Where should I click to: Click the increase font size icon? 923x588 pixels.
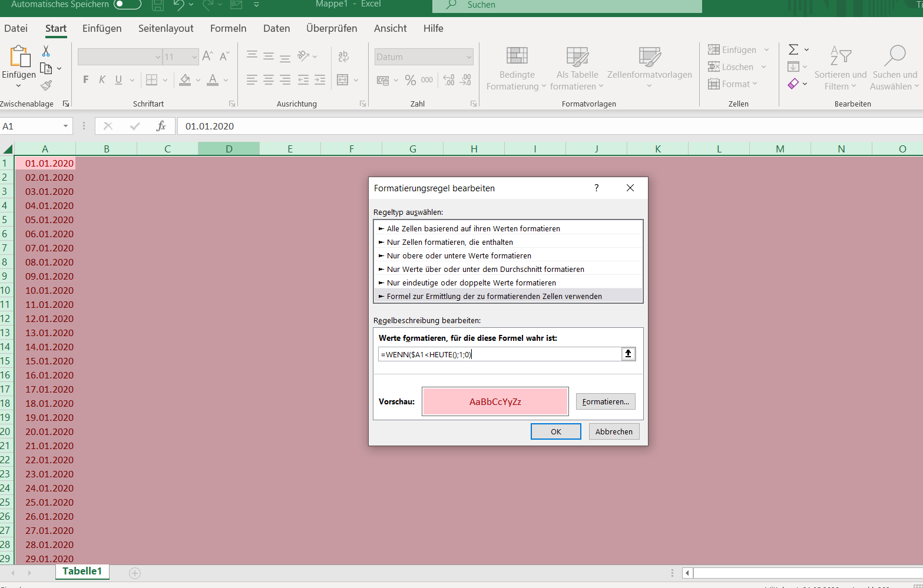point(207,57)
